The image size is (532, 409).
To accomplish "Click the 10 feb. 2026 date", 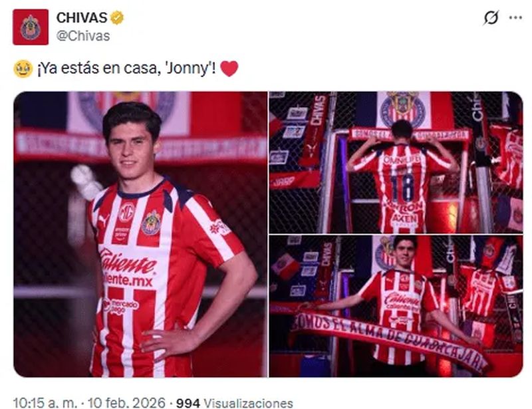I will point(126,403).
